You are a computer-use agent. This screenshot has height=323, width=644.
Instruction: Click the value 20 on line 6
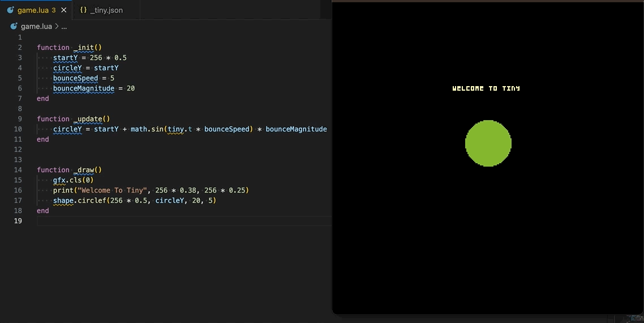131,88
